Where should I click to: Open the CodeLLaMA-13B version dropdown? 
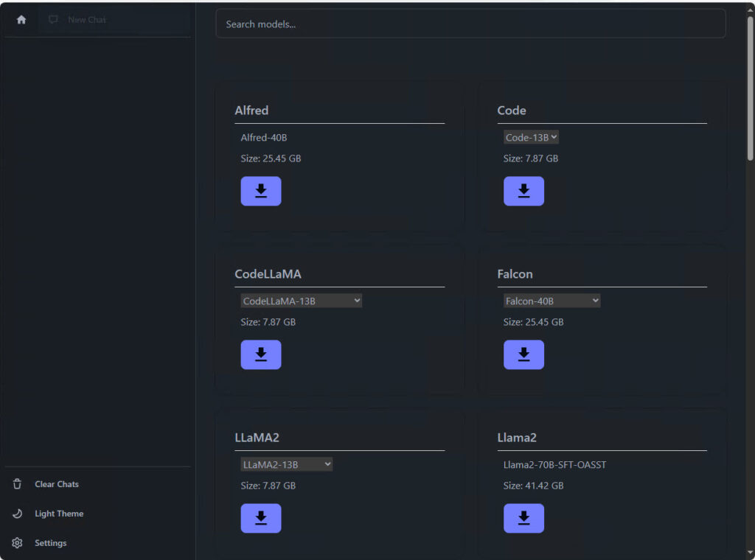point(301,301)
